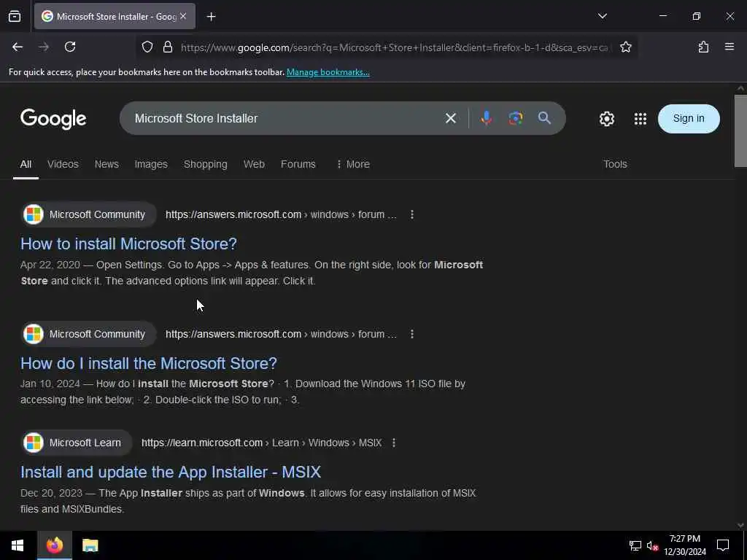This screenshot has width=747, height=560.
Task: Close the Microsoft Store Installer tab
Action: tap(183, 16)
